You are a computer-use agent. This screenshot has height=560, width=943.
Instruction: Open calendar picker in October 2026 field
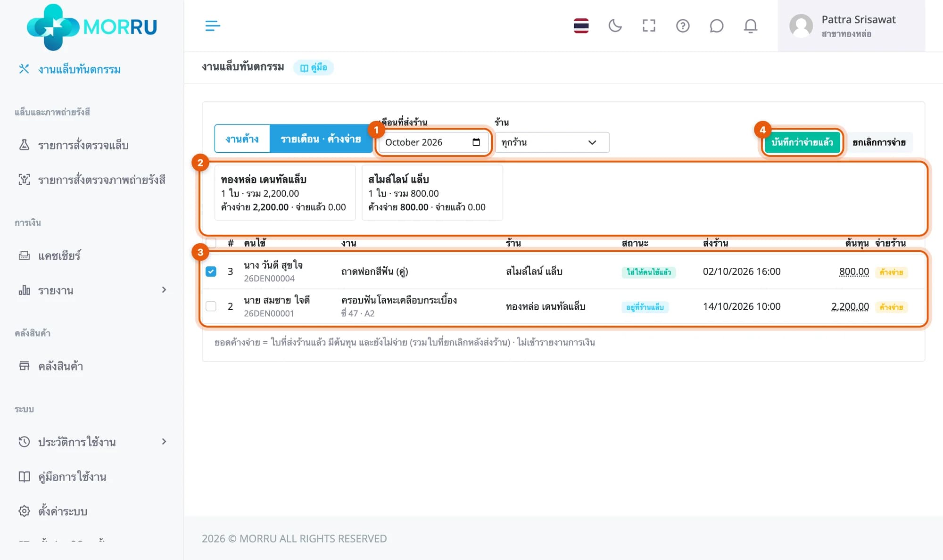tap(476, 142)
